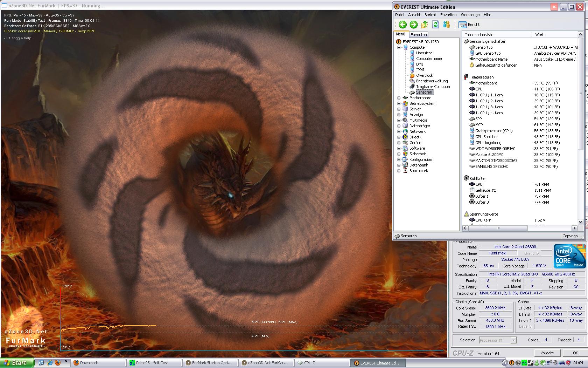Image resolution: width=588 pixels, height=368 pixels.
Task: Select Computername in the tree
Action: pos(429,59)
